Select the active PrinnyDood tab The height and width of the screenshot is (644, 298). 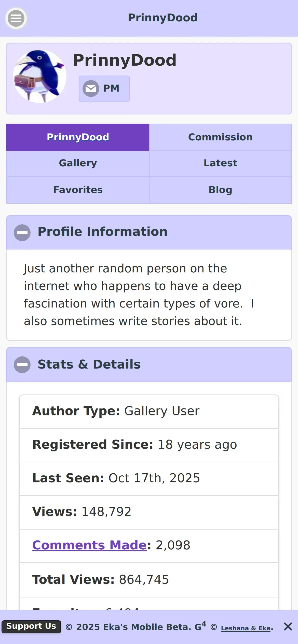[78, 137]
